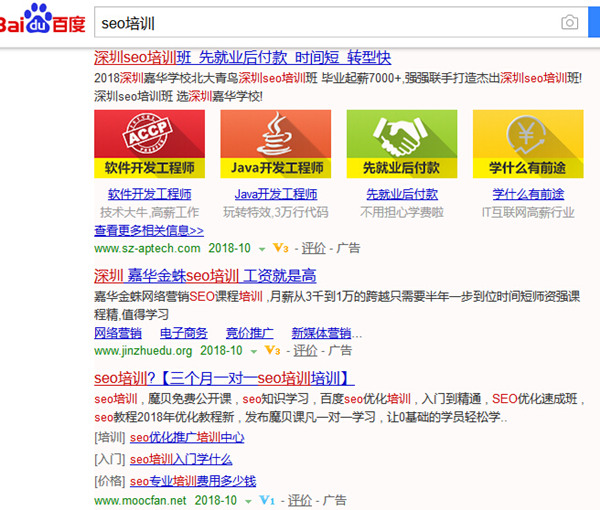Open the 学什么有前途 text link

pyautogui.click(x=528, y=194)
